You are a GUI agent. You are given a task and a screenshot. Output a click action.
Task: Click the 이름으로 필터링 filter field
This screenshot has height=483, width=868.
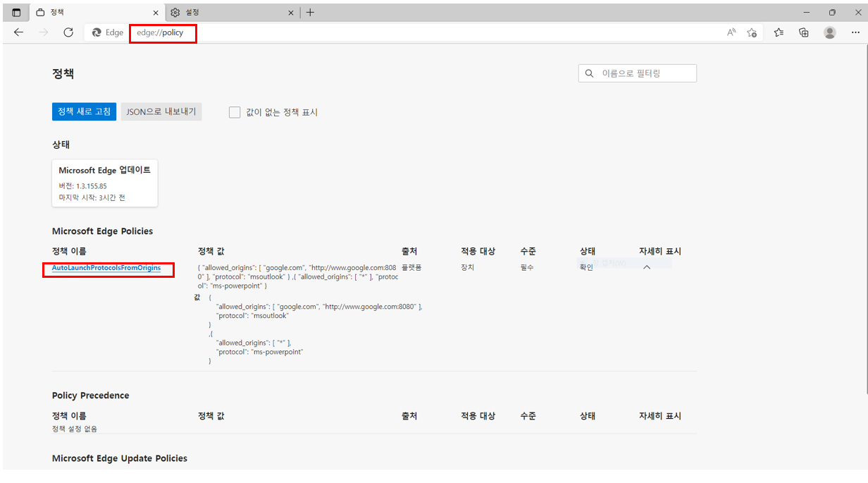click(638, 73)
